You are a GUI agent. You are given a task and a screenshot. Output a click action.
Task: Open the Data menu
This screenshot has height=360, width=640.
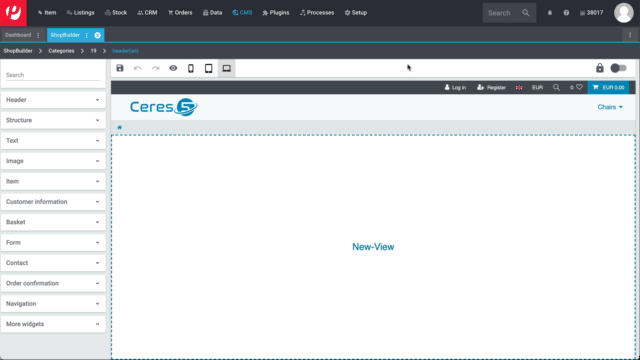coord(213,13)
